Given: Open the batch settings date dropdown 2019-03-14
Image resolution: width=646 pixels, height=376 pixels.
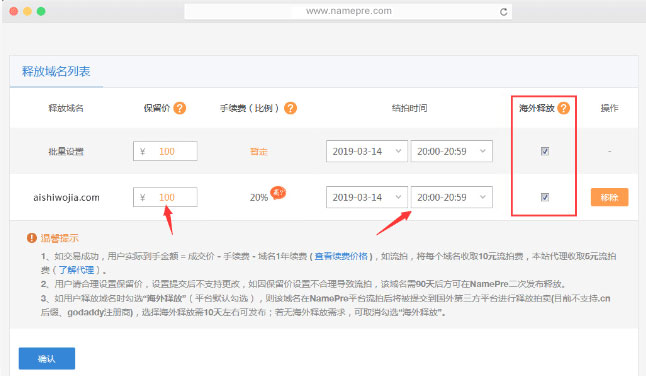Looking at the screenshot, I should 367,152.
